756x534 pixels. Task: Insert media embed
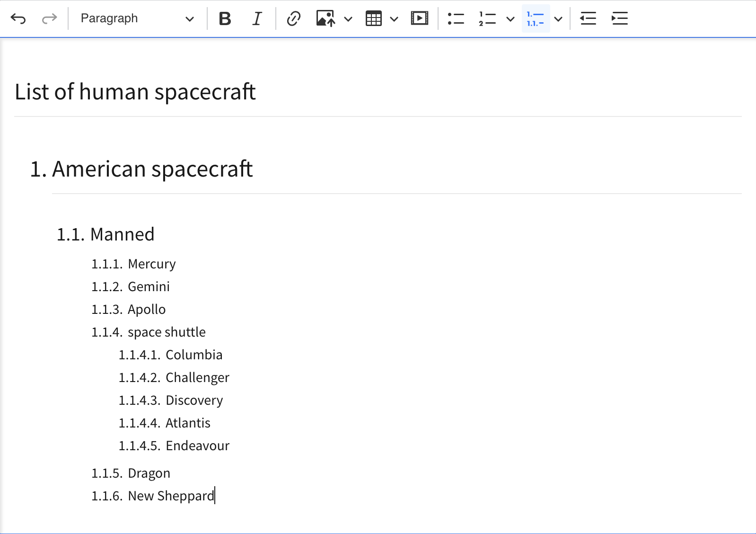pos(420,18)
